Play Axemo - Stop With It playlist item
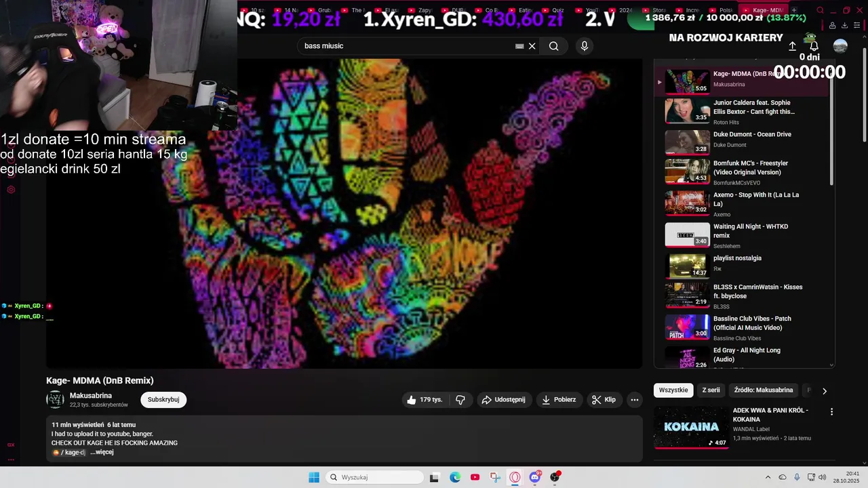This screenshot has height=488, width=868. [742, 203]
